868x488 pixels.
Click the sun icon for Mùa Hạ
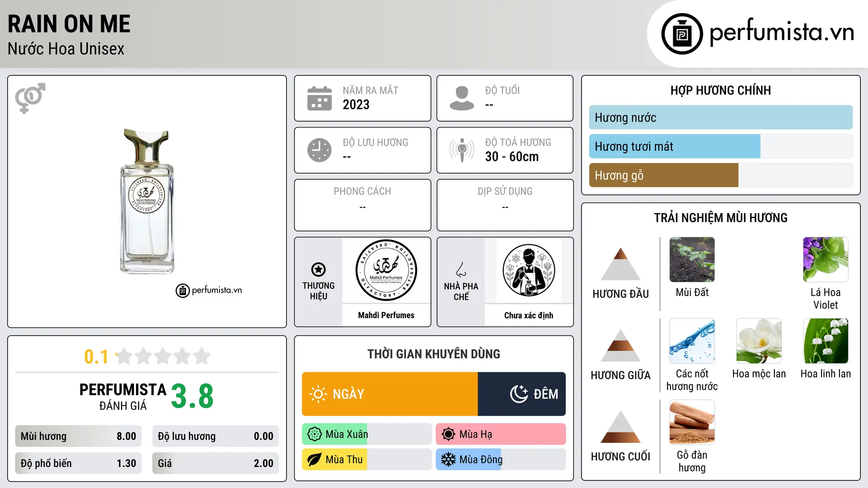tap(448, 434)
